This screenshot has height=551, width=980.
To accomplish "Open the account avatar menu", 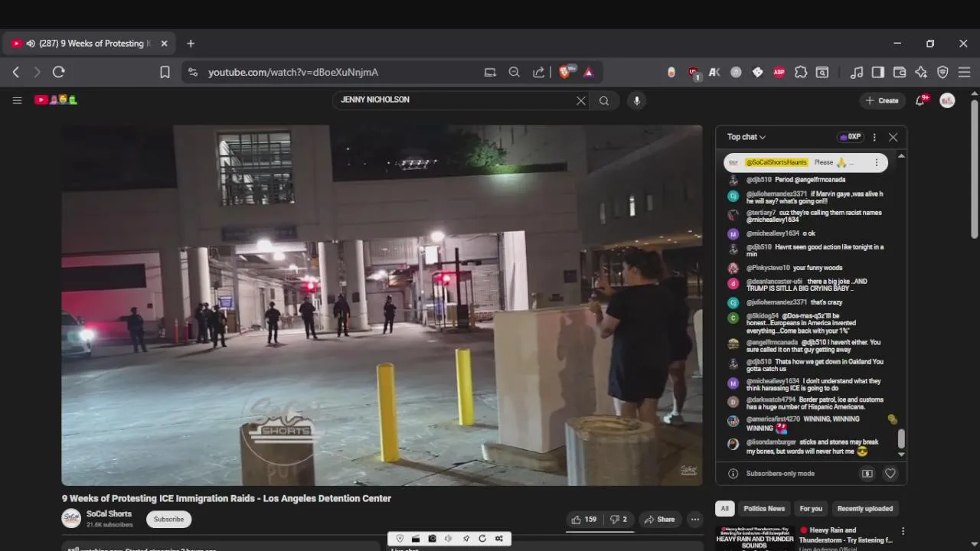I will [947, 100].
